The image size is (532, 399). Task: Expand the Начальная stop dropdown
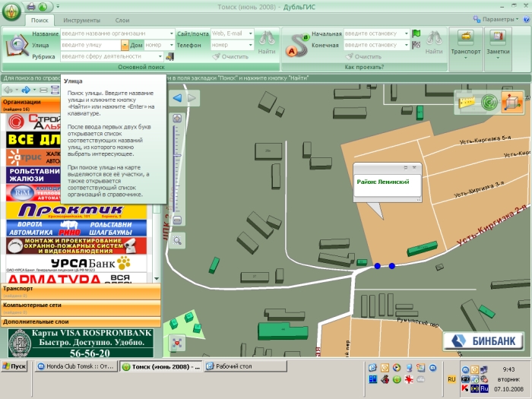pyautogui.click(x=406, y=33)
